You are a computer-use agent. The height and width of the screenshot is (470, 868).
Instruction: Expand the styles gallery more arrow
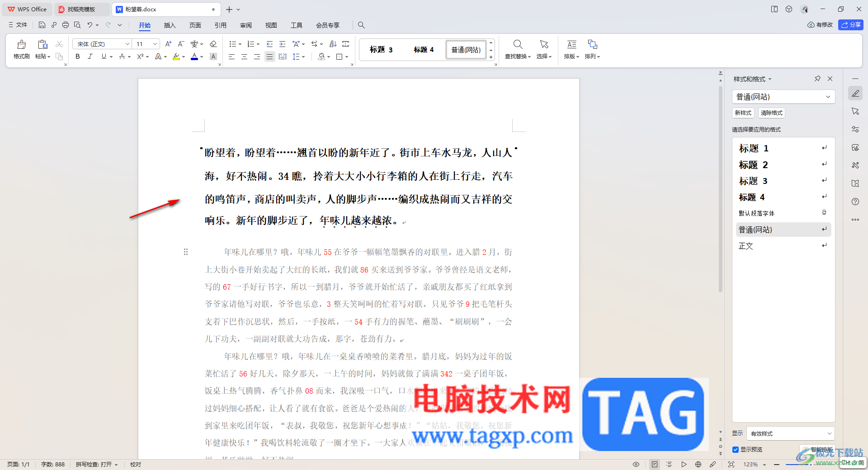point(491,57)
